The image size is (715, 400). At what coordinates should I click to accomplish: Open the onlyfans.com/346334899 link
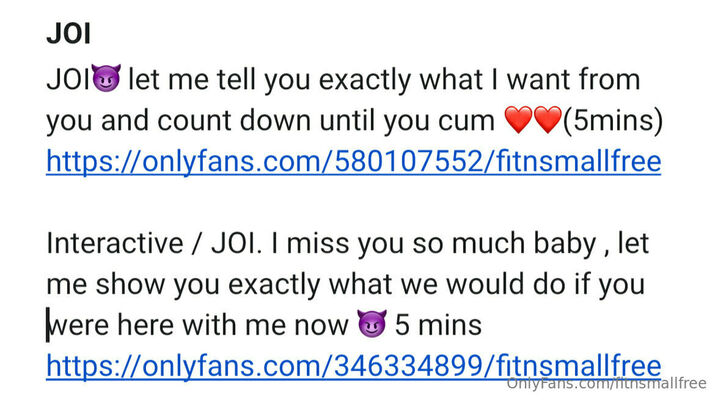pos(353,366)
